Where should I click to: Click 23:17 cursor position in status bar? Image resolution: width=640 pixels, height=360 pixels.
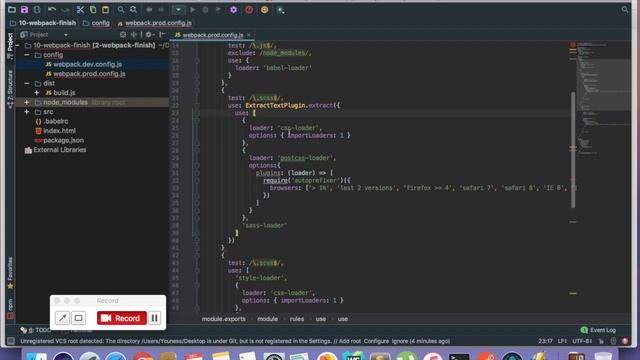[545, 341]
